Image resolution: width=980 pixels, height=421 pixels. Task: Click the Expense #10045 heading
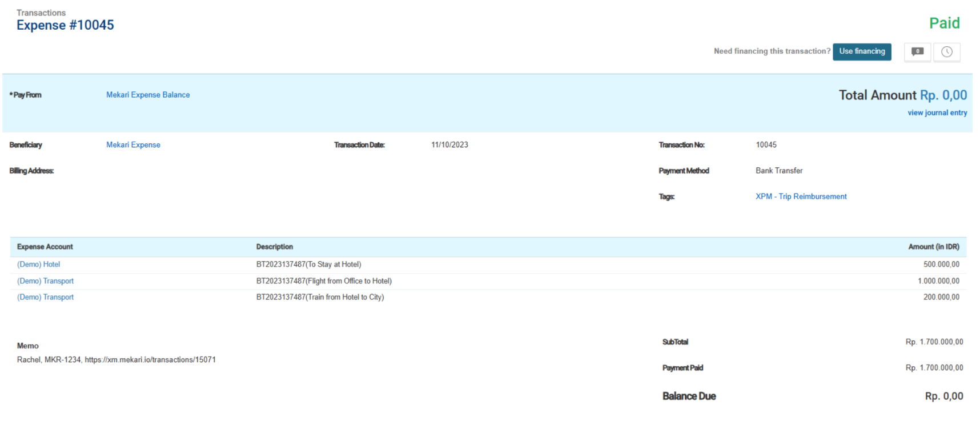point(65,25)
